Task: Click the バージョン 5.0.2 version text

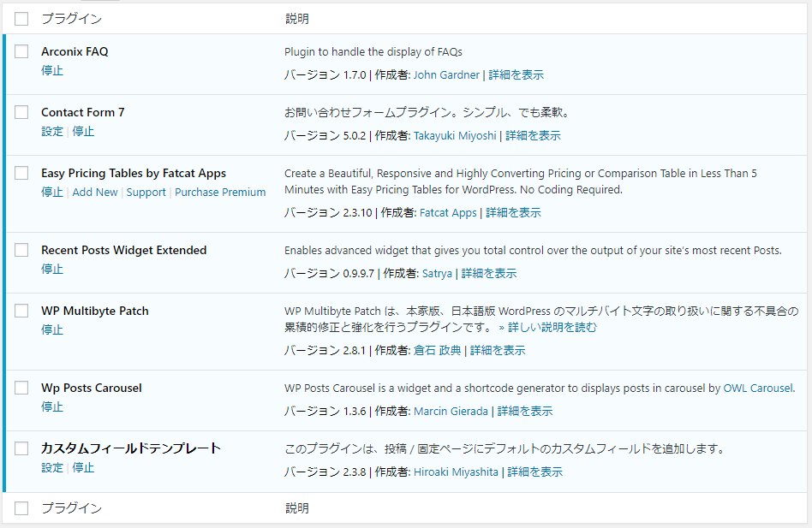Action: [x=325, y=135]
